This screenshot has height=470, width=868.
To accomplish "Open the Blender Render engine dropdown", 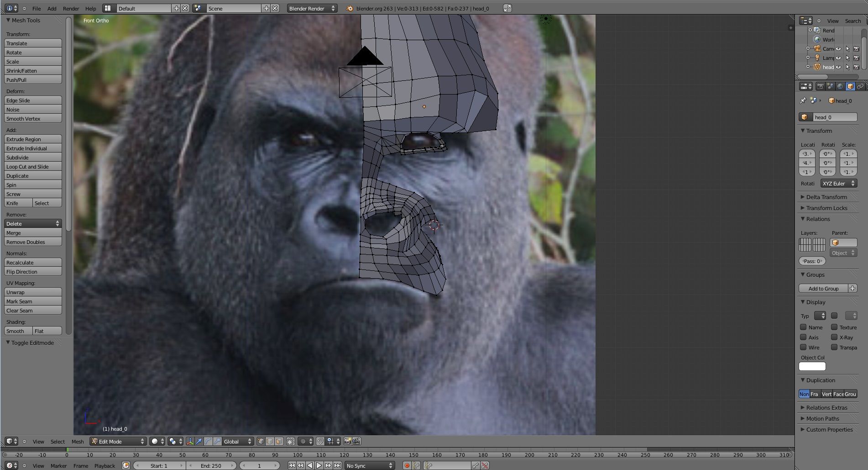I will coord(312,8).
